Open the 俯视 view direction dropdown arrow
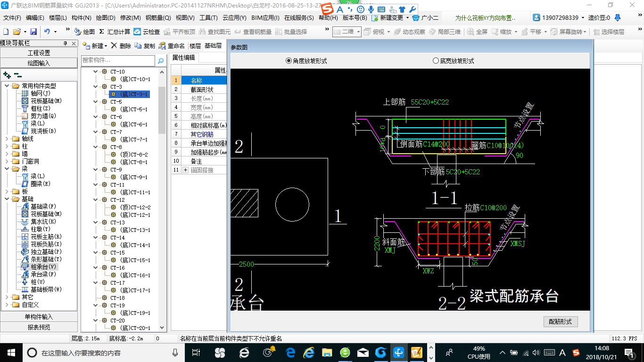Image resolution: width=644 pixels, height=362 pixels. pos(388,32)
